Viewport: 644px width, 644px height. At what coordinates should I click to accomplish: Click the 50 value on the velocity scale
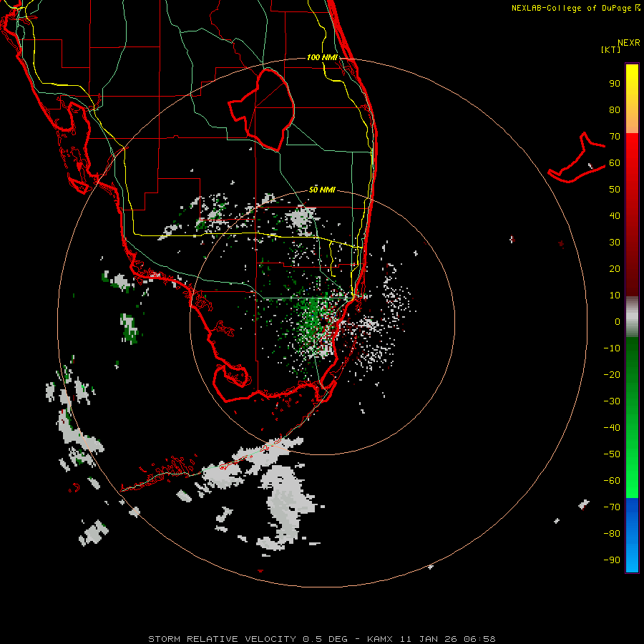point(615,190)
